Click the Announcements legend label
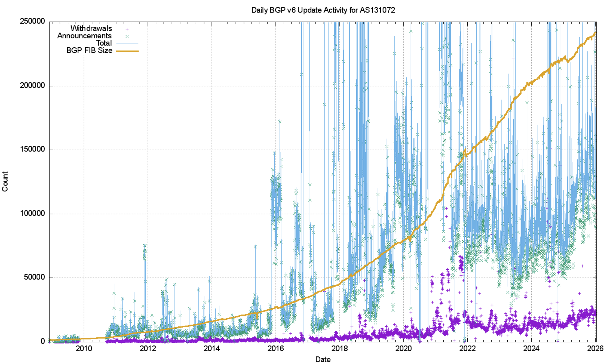The height and width of the screenshot is (364, 607). 84,36
